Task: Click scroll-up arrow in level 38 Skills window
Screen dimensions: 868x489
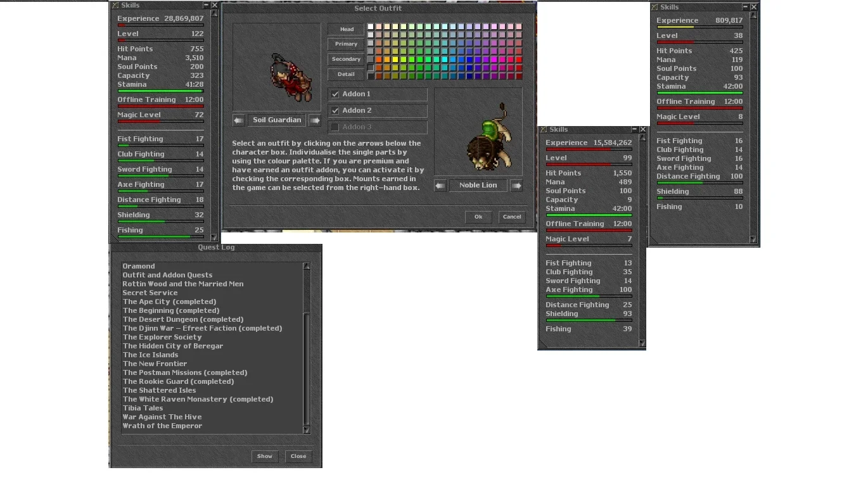Action: coord(753,16)
